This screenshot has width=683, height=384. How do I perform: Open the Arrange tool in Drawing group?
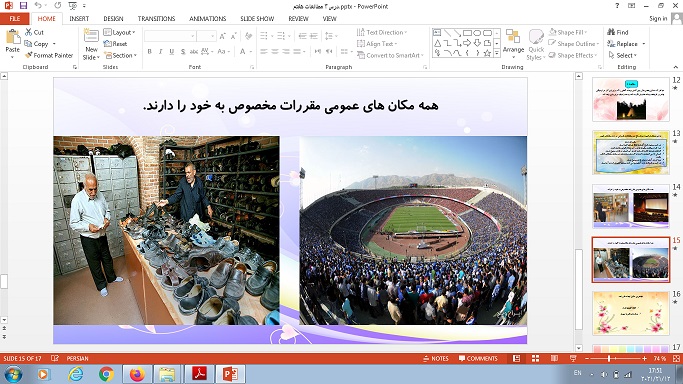tap(513, 42)
